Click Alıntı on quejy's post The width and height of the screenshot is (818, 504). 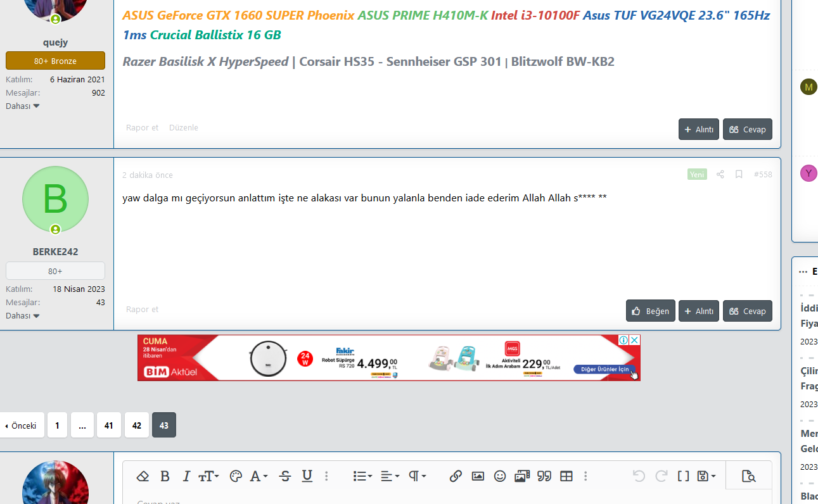[x=699, y=129]
